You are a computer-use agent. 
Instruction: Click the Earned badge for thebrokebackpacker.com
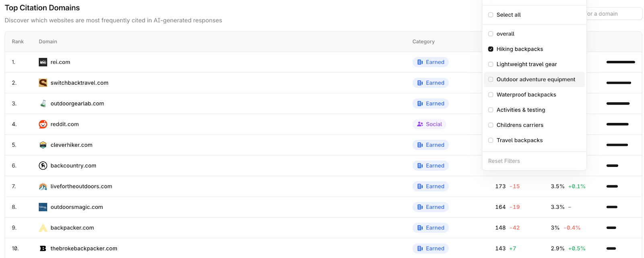pos(430,248)
